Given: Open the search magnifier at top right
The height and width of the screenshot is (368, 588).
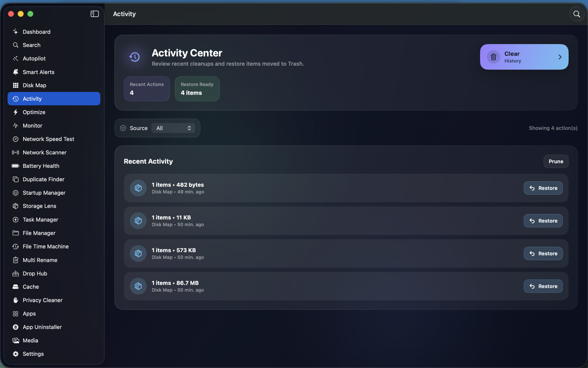Looking at the screenshot, I should coord(577,14).
